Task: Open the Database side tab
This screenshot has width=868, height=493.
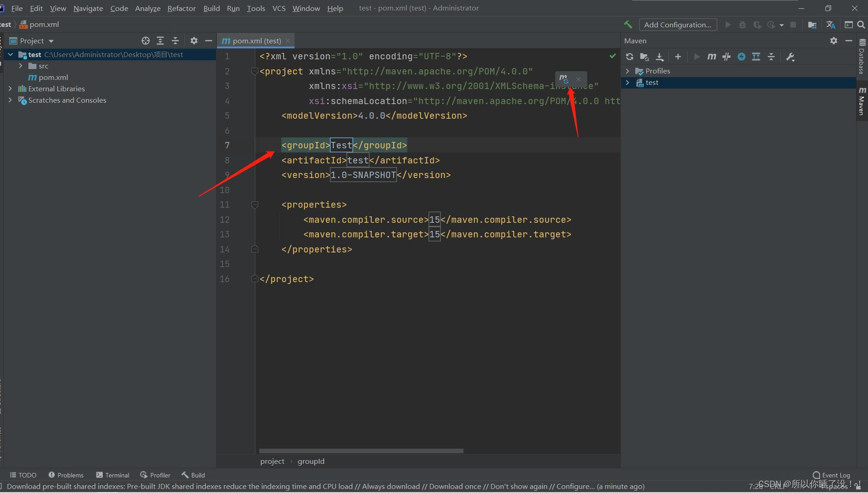Action: click(862, 57)
